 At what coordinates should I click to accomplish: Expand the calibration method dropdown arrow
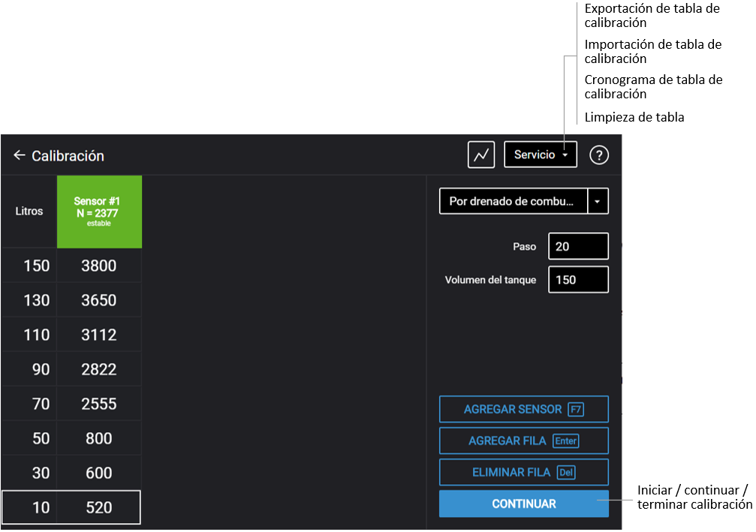(598, 202)
